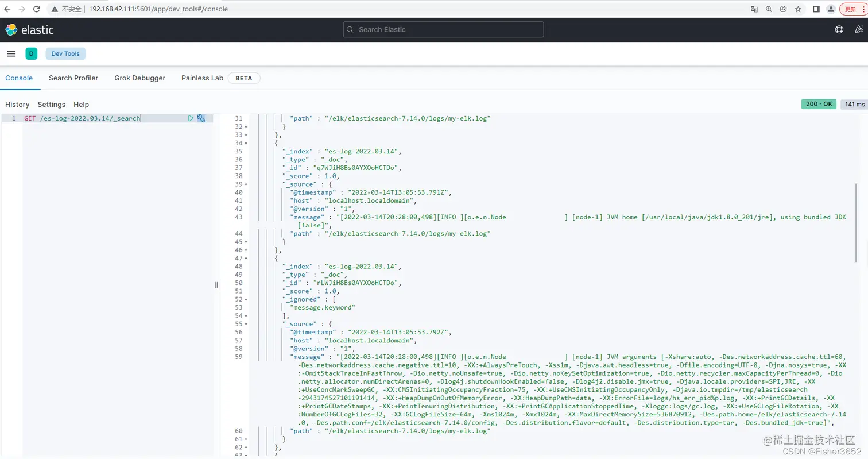The height and width of the screenshot is (459, 868).
Task: Open the translate page icon
Action: coord(754,9)
